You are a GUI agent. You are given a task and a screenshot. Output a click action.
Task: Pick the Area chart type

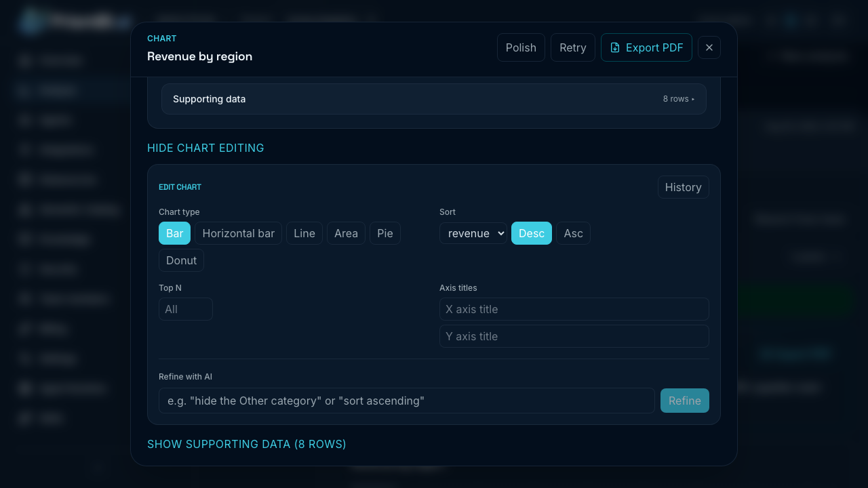point(346,233)
